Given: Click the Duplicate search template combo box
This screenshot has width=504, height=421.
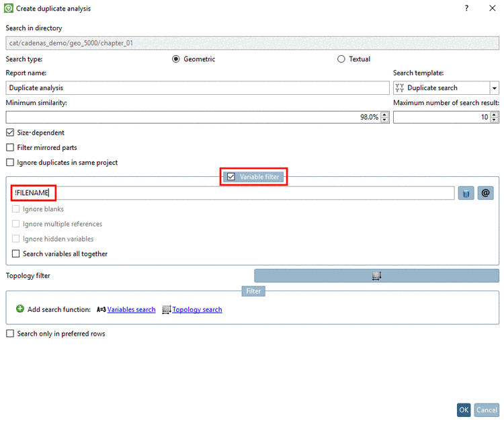Looking at the screenshot, I should (x=446, y=88).
